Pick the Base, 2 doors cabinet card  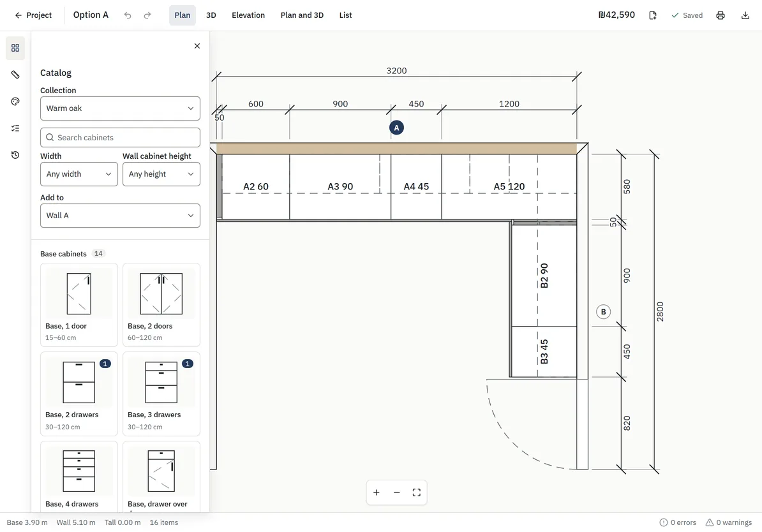click(x=161, y=305)
